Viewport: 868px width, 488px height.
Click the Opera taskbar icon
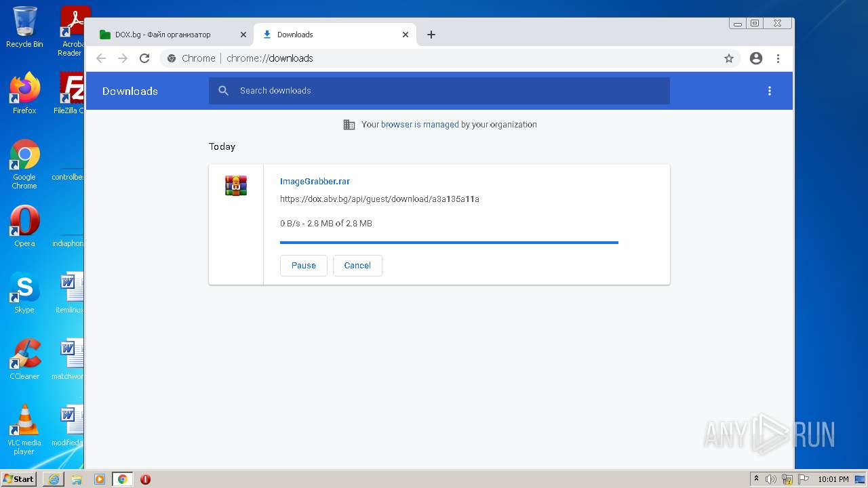click(145, 479)
